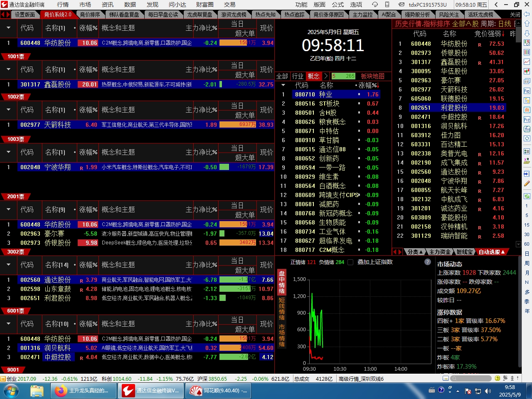Click the pencil drawing tool sidebar icon
The width and height of the screenshot is (532, 399).
527,183
